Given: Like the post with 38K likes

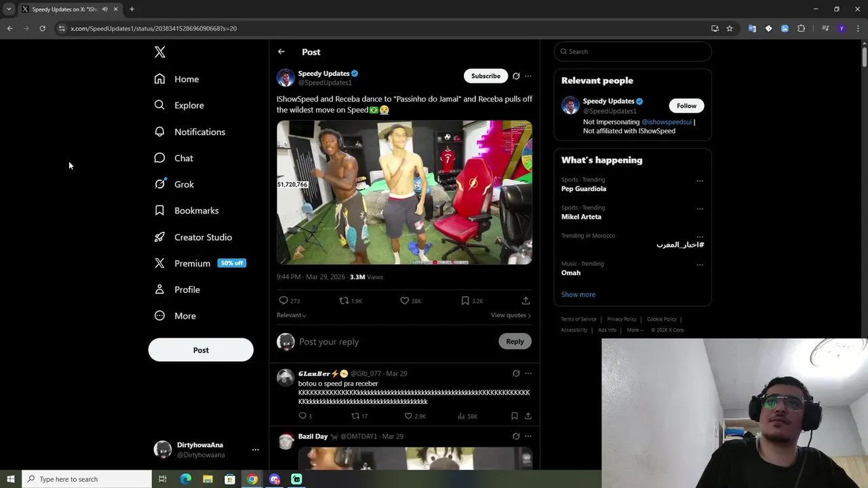Looking at the screenshot, I should click(410, 300).
